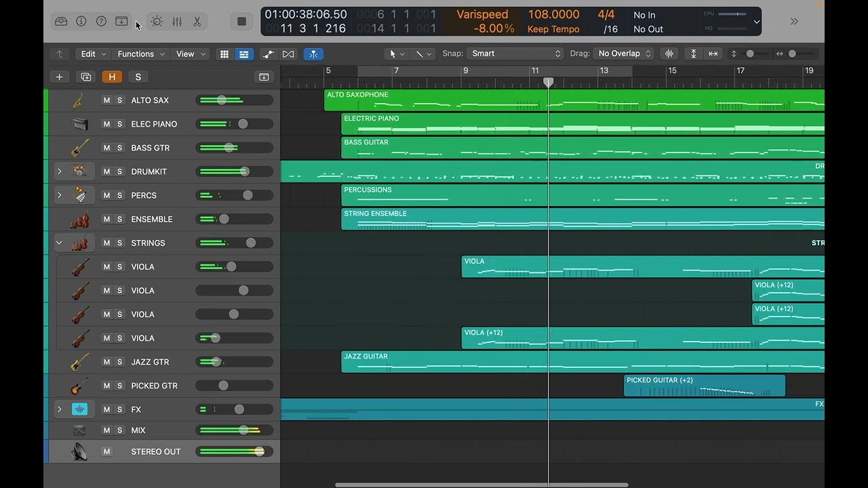Open the secondary pencil tool dropdown
868x488 pixels.
[x=424, y=54]
